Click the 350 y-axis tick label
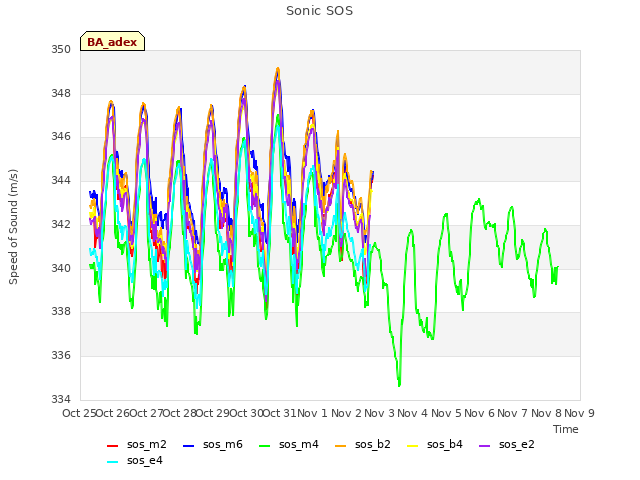The width and height of the screenshot is (640, 480). (61, 50)
